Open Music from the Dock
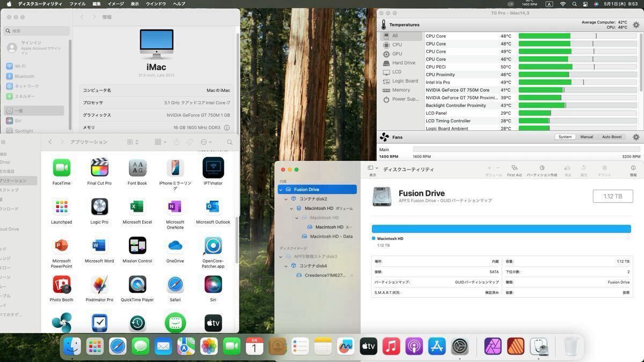 (391, 346)
